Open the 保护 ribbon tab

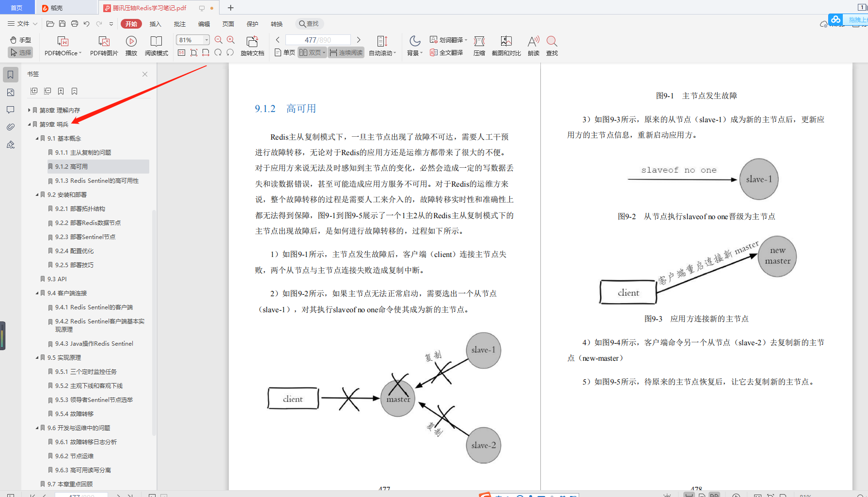click(x=253, y=24)
